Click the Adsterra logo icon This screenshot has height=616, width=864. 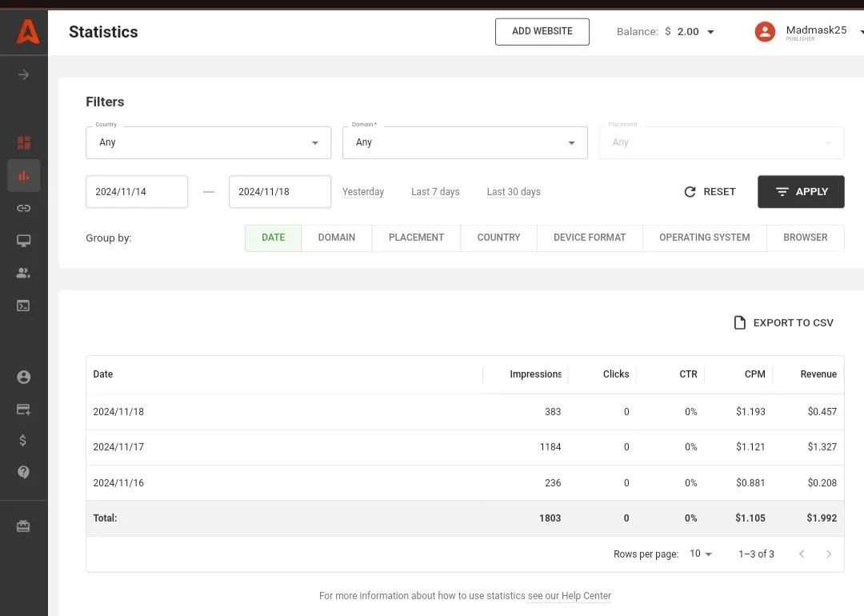tap(27, 32)
